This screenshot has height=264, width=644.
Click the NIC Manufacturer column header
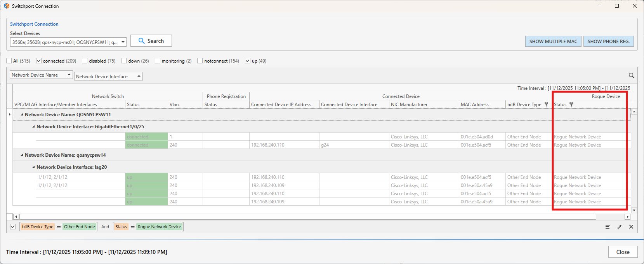tap(424, 104)
